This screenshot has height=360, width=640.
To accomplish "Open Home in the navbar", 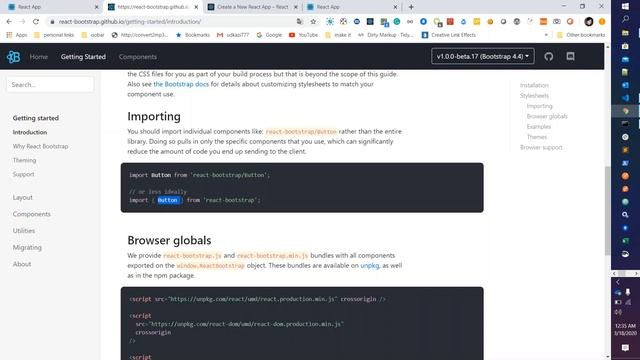I will [x=39, y=57].
